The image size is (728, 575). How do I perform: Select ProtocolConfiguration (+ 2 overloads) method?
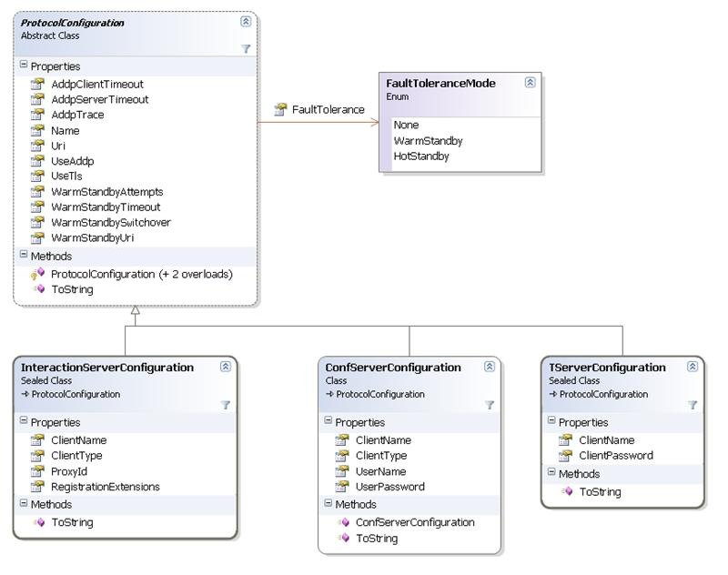(142, 274)
